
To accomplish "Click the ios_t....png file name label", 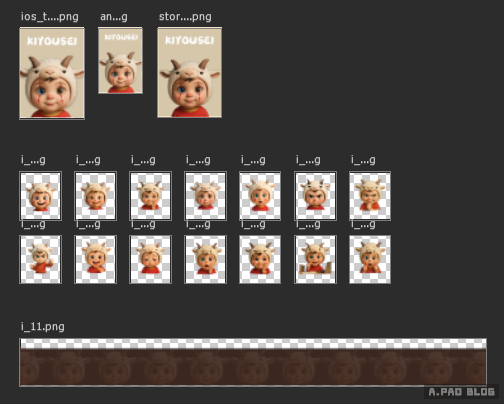I will [x=50, y=17].
